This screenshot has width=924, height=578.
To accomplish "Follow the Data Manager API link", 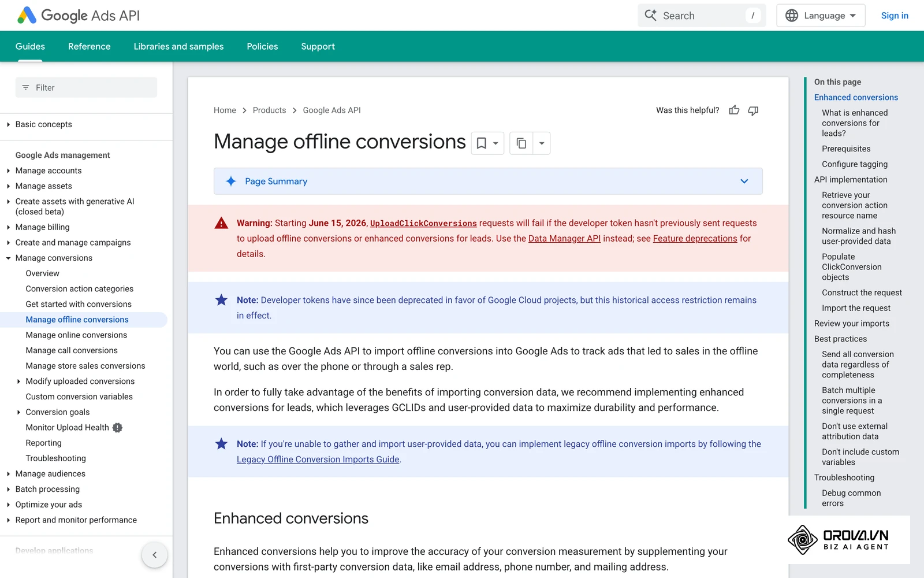I will coord(564,239).
